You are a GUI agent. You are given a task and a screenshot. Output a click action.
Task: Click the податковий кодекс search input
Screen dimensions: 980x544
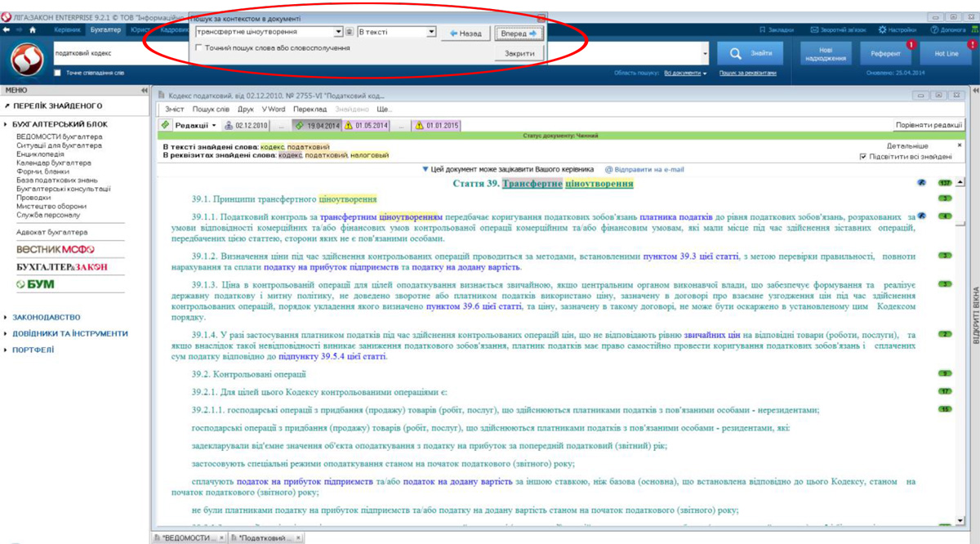coord(376,53)
